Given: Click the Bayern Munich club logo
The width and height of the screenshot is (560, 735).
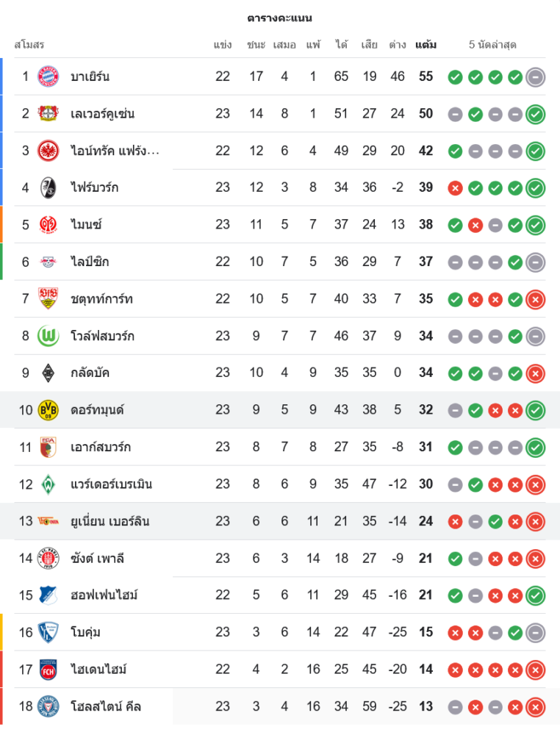Looking at the screenshot, I should 48,76.
